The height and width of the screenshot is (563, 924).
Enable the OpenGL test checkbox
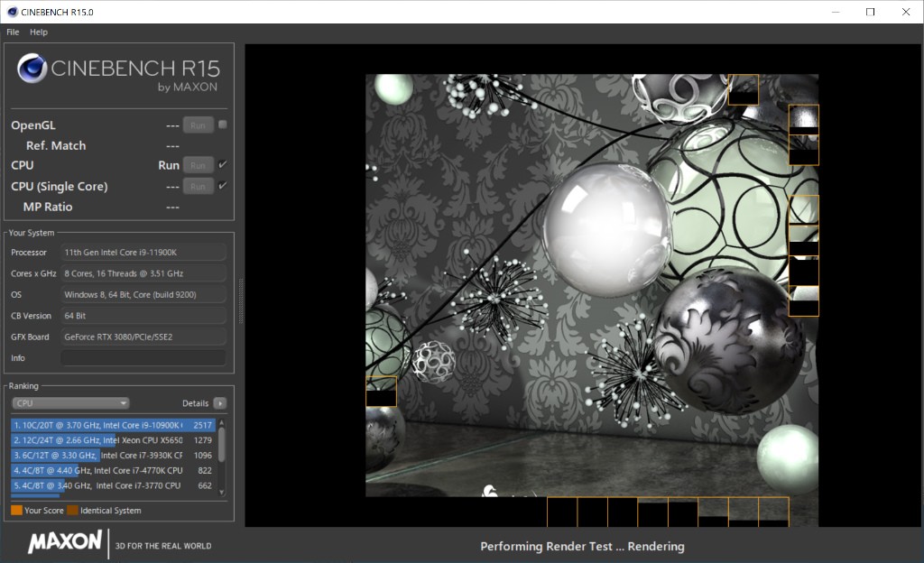coord(223,125)
